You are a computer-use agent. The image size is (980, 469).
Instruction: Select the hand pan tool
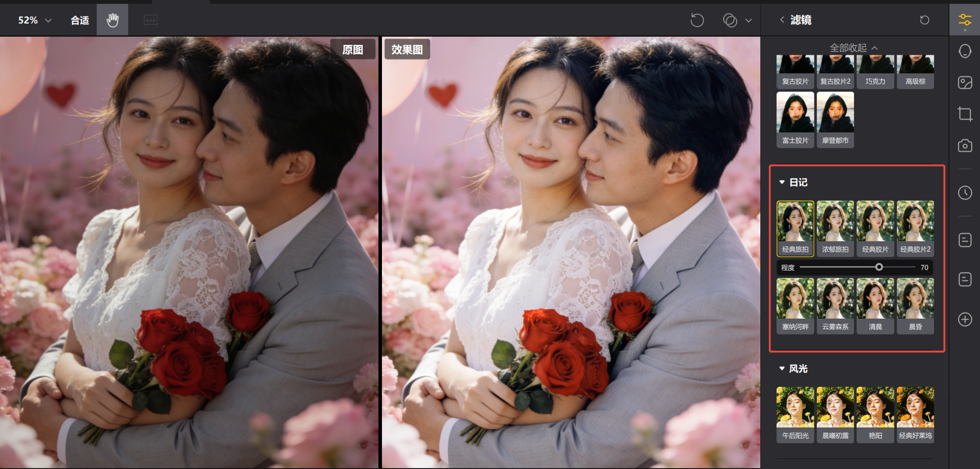[112, 20]
